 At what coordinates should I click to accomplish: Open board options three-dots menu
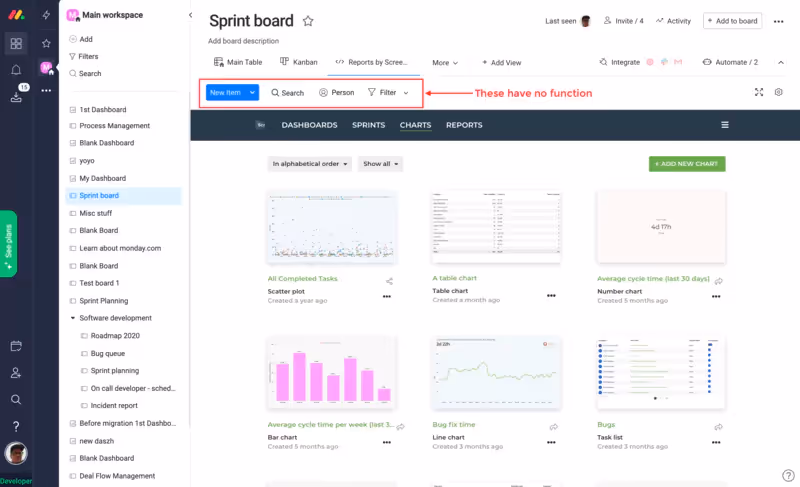pos(778,21)
